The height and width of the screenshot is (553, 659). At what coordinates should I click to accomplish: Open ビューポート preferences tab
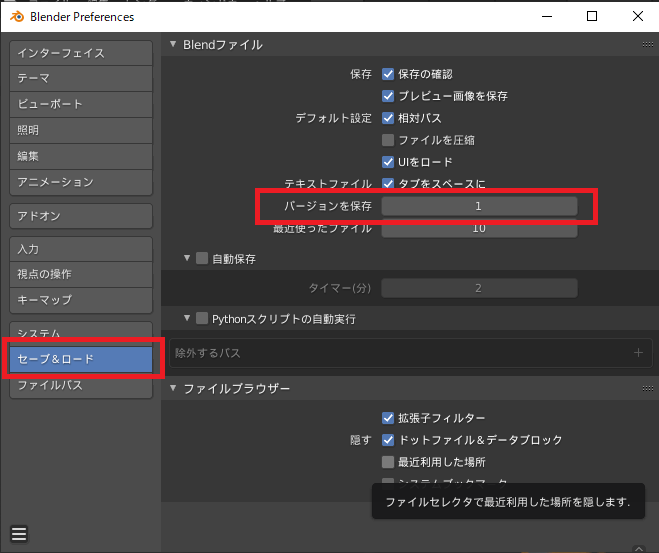pyautogui.click(x=81, y=104)
